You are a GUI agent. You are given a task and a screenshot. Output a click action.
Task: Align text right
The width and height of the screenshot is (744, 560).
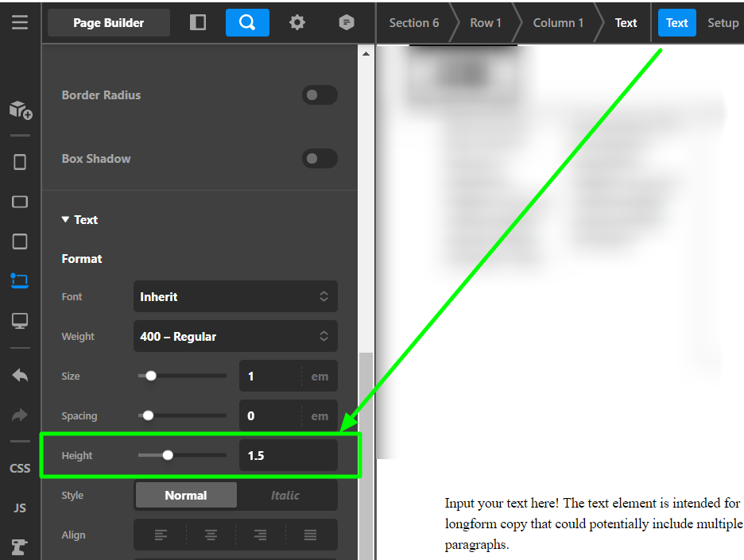[260, 535]
